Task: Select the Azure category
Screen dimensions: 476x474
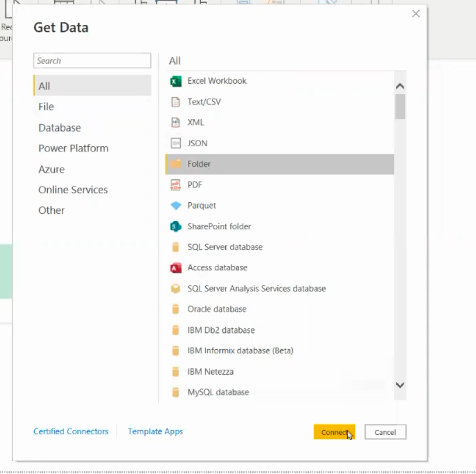Action: tap(92, 169)
